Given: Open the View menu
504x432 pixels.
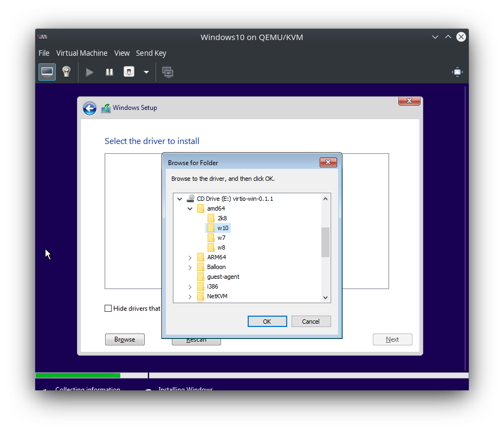Looking at the screenshot, I should click(x=122, y=53).
